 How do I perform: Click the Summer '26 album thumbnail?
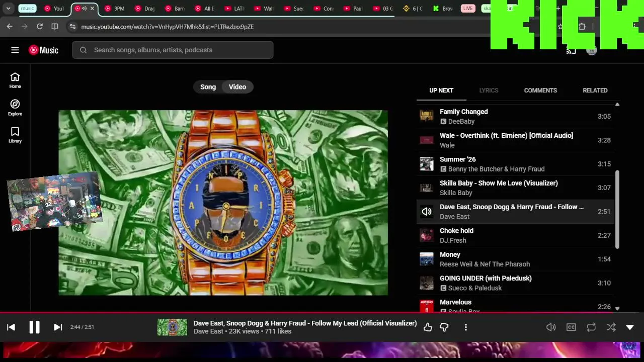(427, 164)
